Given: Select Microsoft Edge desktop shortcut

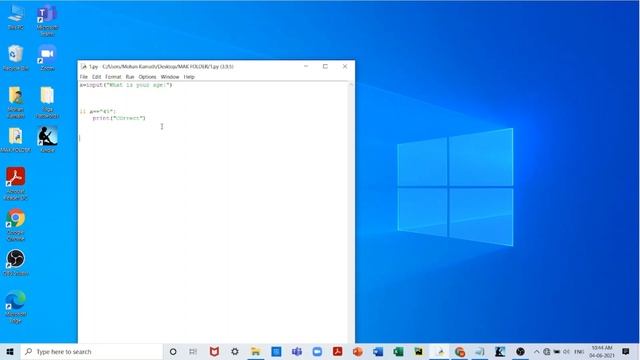Looking at the screenshot, I should pos(16,307).
